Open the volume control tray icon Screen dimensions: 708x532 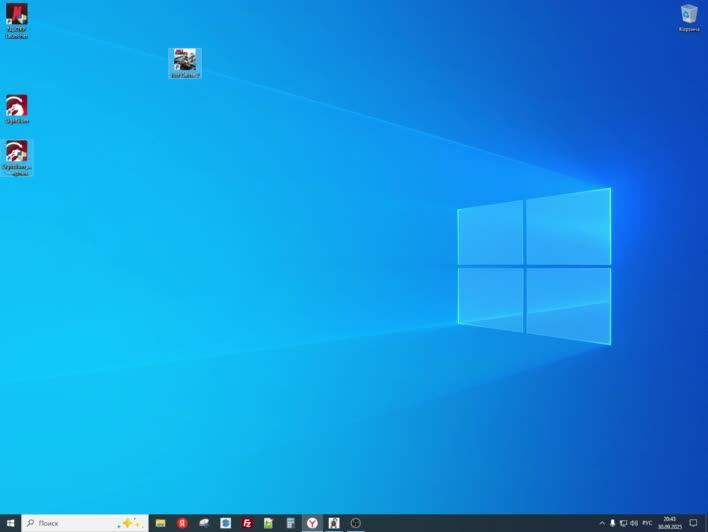click(634, 523)
